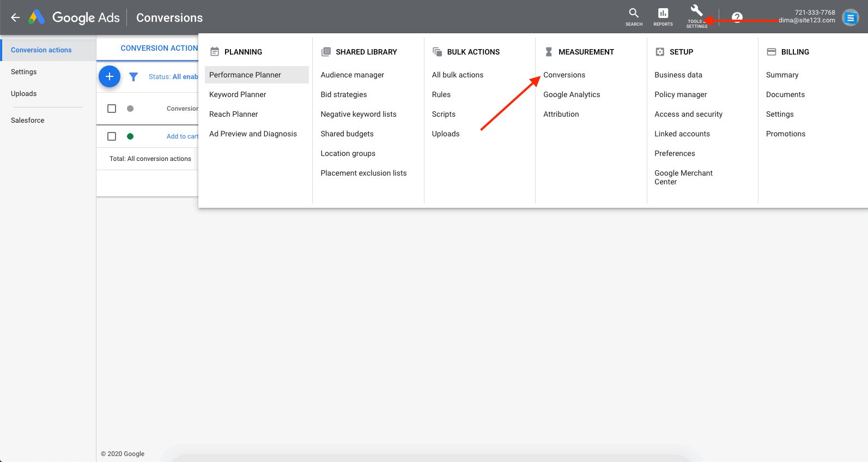Open Placement exclusion lists

pyautogui.click(x=363, y=173)
